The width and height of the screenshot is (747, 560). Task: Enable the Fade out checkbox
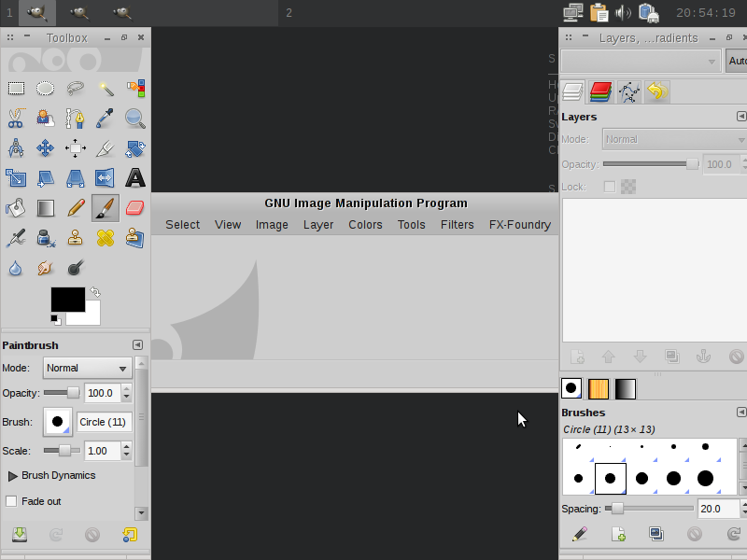tap(11, 501)
